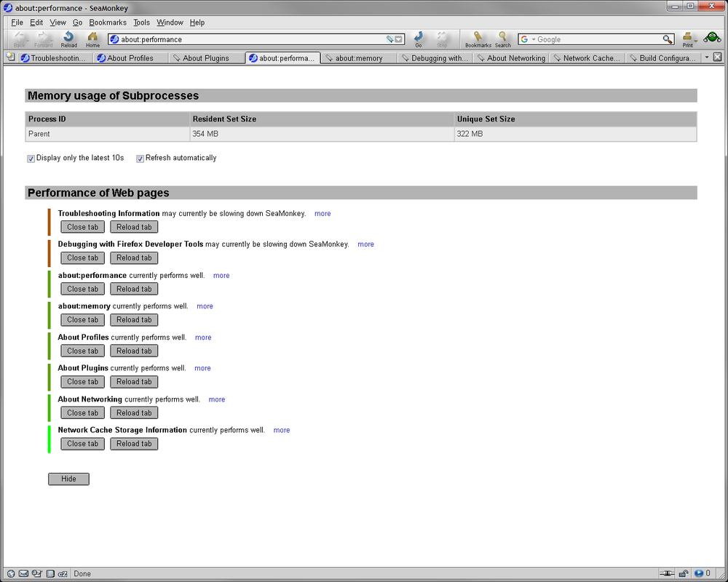Open the Tools menu
The image size is (728, 582).
tap(142, 23)
